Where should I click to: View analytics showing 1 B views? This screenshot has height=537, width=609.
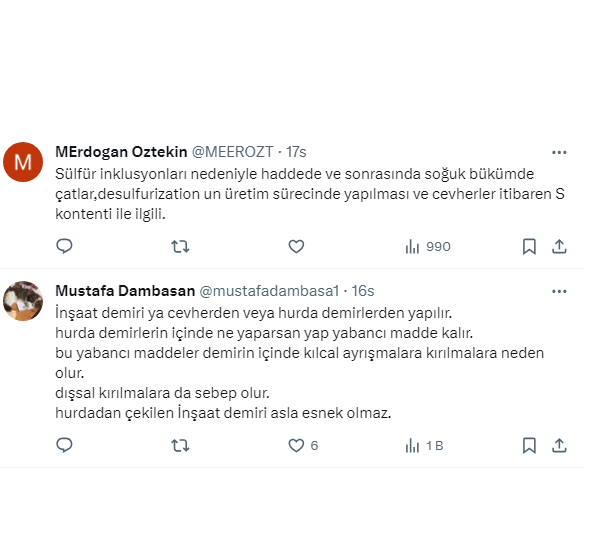click(x=424, y=445)
